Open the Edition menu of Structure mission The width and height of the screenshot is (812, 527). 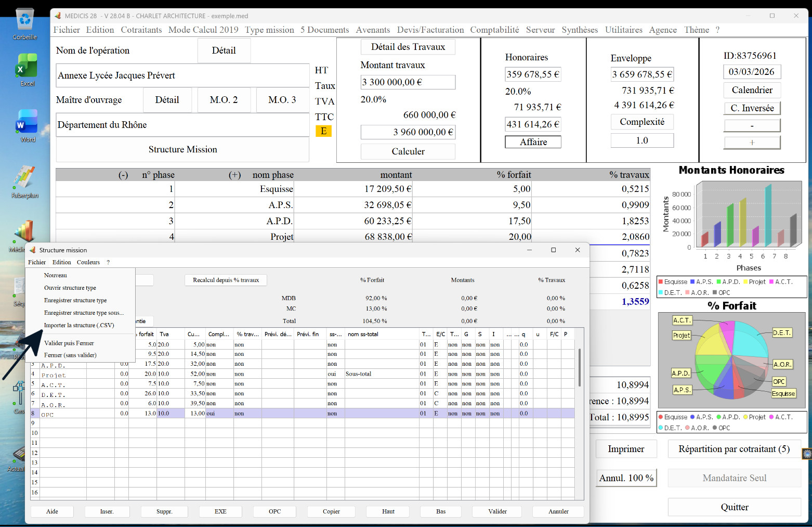(x=61, y=262)
